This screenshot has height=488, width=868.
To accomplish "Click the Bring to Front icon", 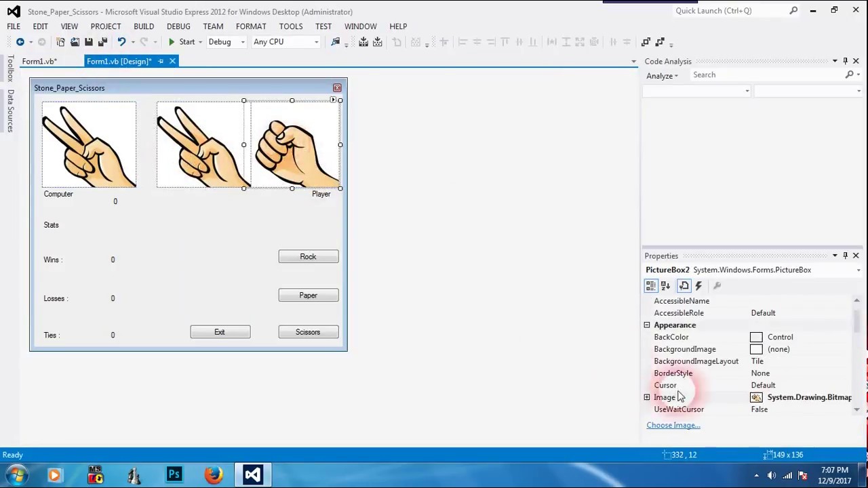I will [x=646, y=42].
